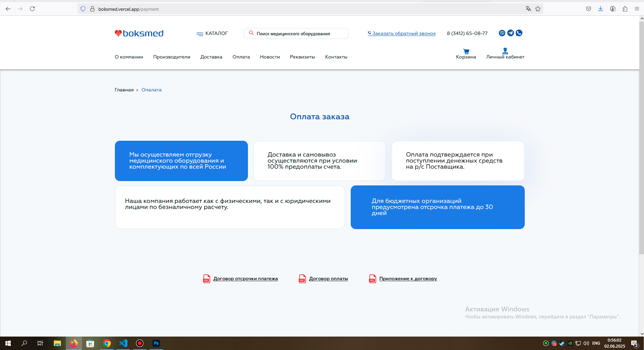
Task: Bookmark this page with star icon
Action: coord(538,9)
